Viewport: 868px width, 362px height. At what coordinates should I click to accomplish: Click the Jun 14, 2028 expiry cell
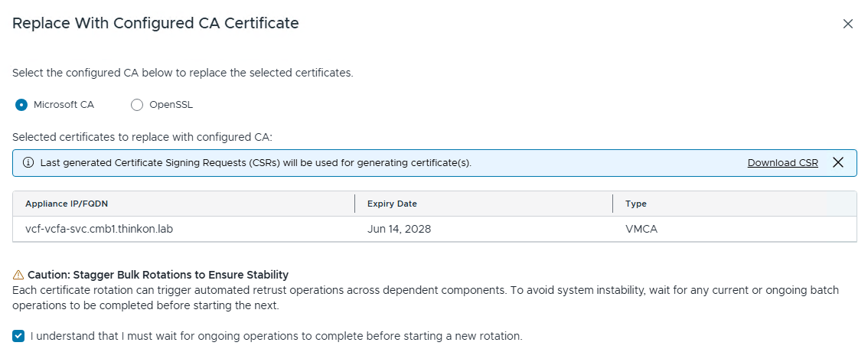click(x=399, y=229)
